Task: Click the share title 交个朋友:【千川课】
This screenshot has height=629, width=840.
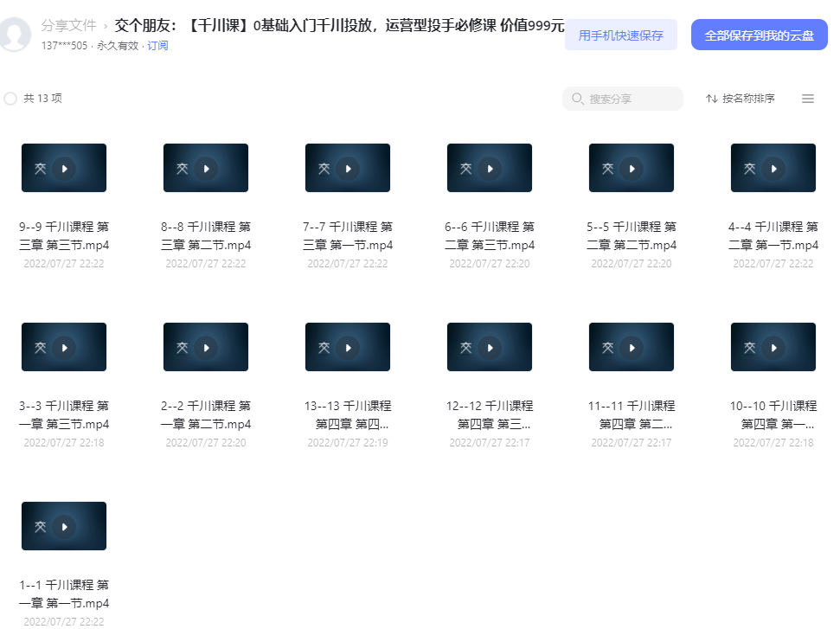Action: click(x=340, y=25)
